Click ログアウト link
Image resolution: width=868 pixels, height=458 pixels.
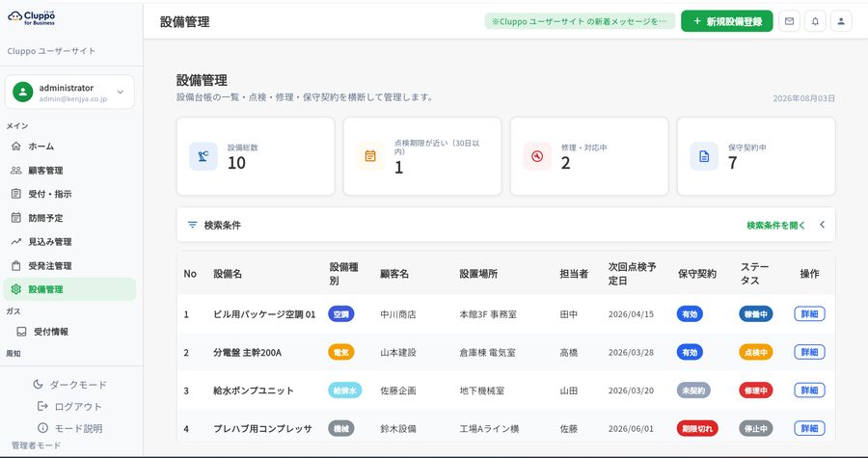point(69,407)
